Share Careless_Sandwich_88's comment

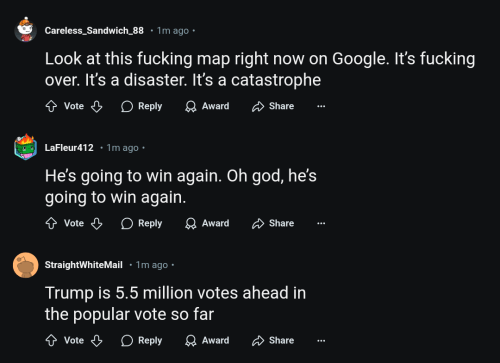[273, 106]
